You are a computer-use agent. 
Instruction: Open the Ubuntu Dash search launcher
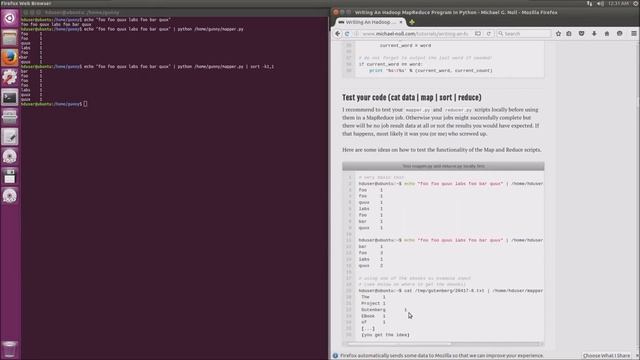coord(10,18)
